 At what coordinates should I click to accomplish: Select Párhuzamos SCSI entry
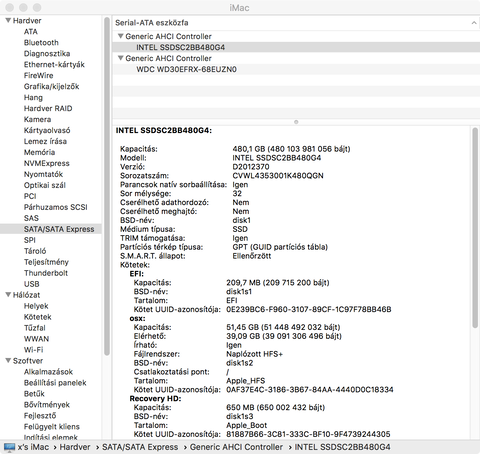pos(55,207)
